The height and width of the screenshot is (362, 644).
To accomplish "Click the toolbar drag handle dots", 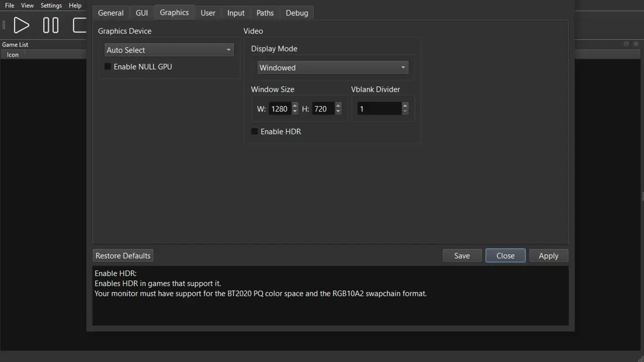I will pos(3,25).
